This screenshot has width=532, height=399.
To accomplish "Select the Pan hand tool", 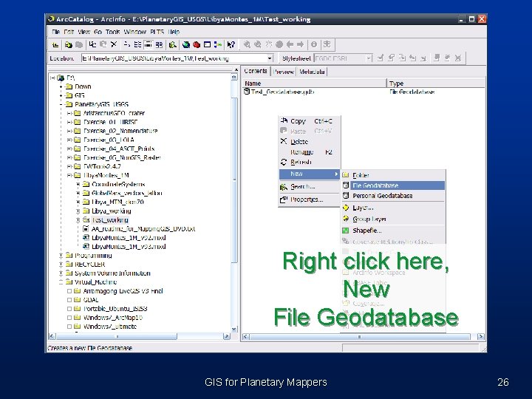I will click(x=269, y=44).
